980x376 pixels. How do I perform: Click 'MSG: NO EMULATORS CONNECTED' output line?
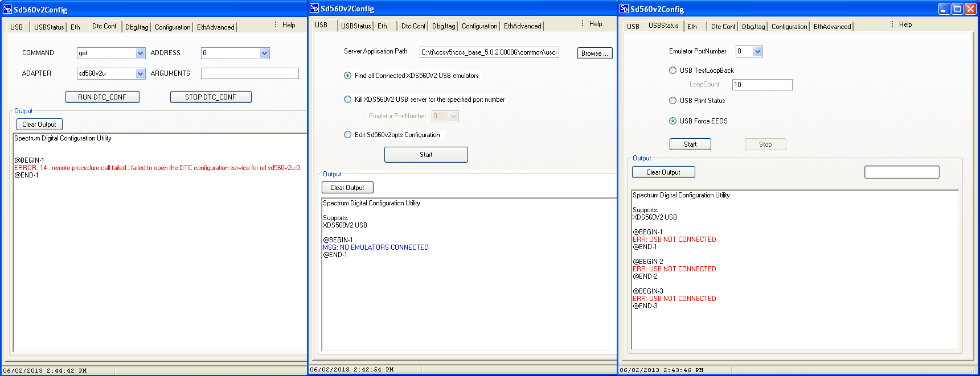376,247
